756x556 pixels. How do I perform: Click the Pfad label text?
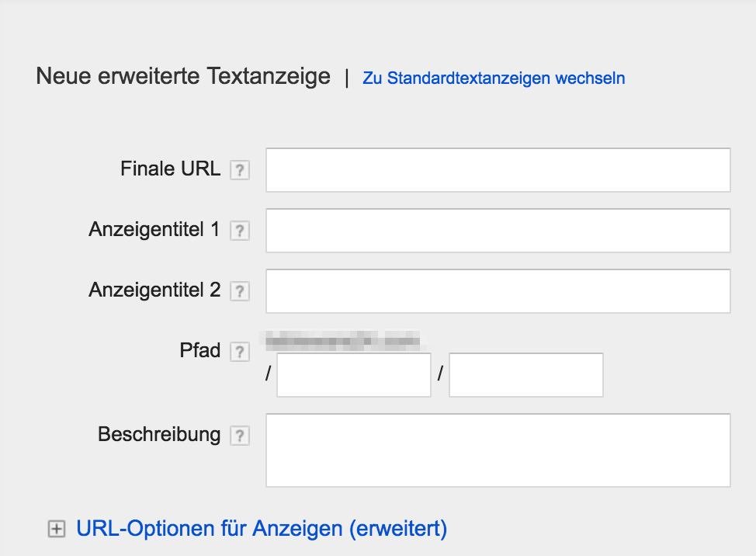pos(200,350)
